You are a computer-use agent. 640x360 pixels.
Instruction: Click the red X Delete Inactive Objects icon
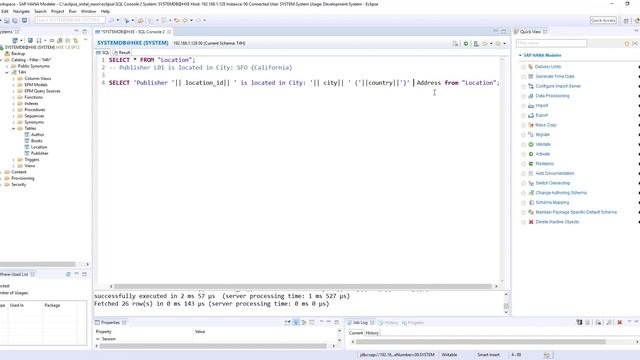(531, 222)
